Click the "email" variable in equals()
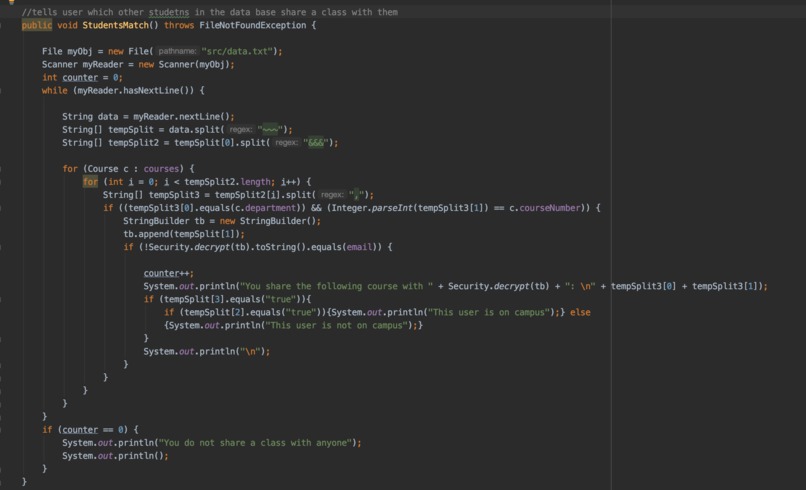This screenshot has height=490, width=806. [x=359, y=247]
